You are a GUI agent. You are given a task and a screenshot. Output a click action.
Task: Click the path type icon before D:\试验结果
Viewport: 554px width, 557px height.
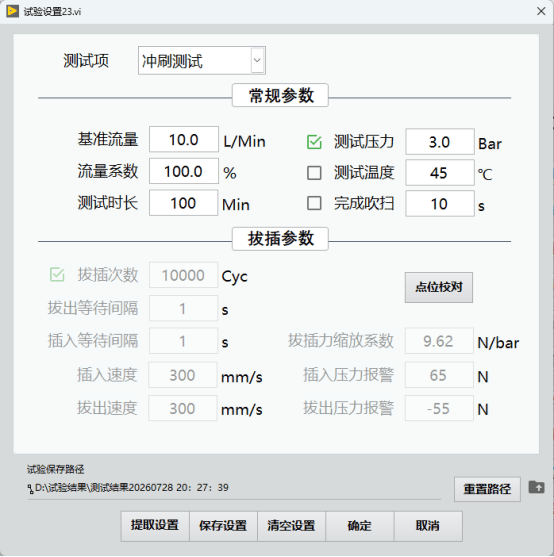click(x=31, y=489)
